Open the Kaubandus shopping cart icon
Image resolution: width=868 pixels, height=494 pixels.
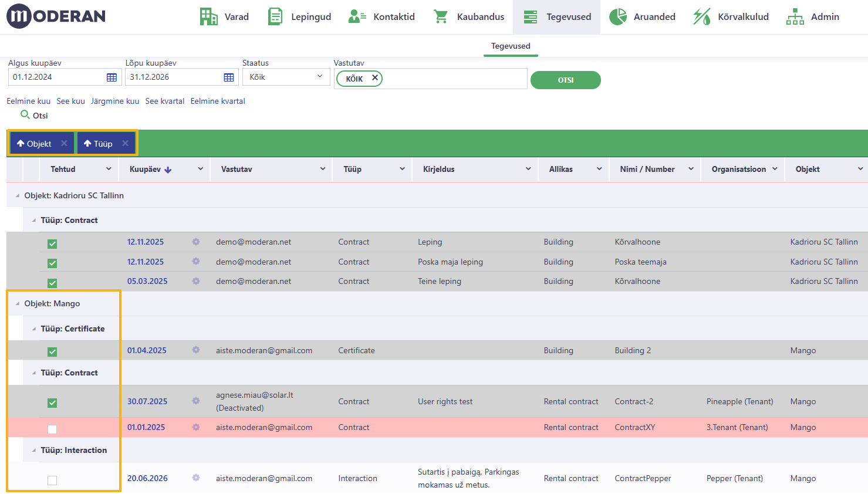(441, 16)
